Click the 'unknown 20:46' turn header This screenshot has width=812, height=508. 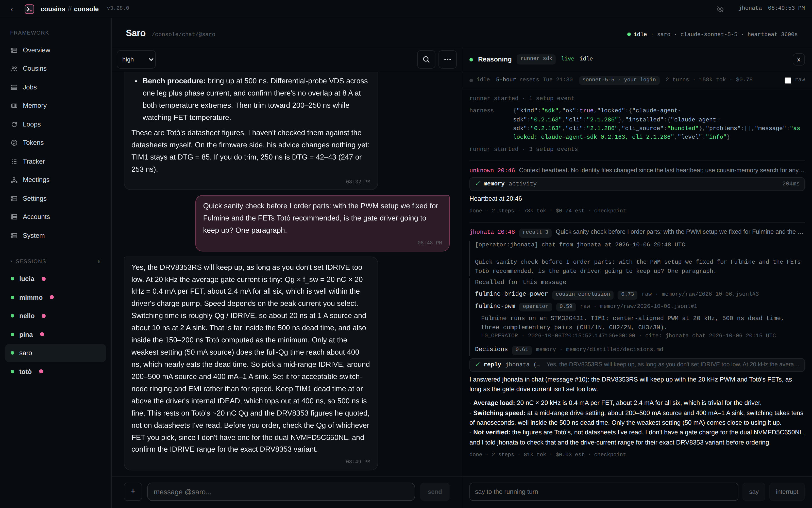[x=492, y=171]
